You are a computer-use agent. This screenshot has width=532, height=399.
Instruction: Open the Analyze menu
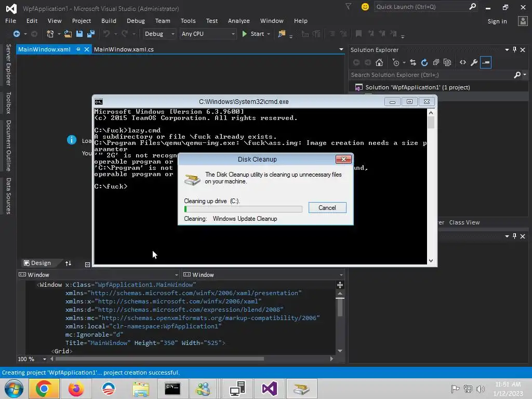[239, 21]
